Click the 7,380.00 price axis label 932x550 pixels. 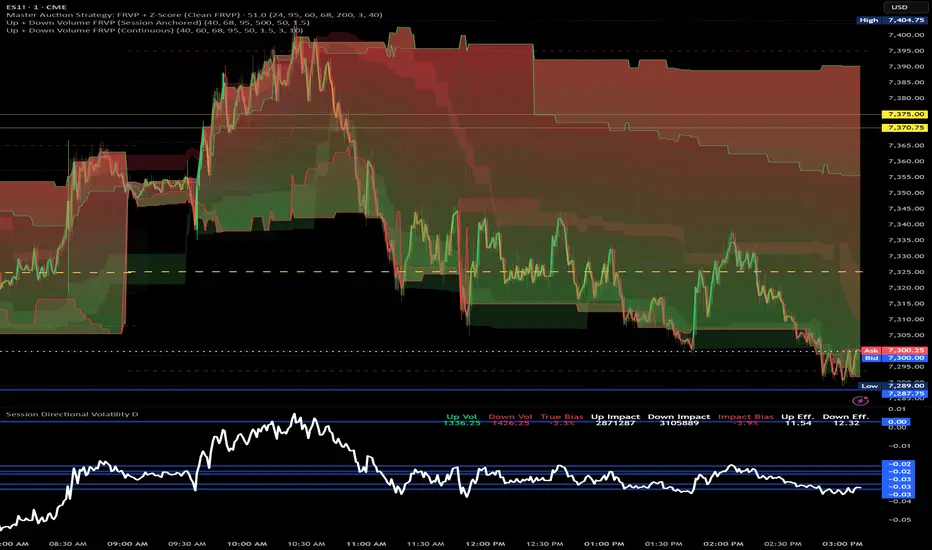pyautogui.click(x=906, y=98)
